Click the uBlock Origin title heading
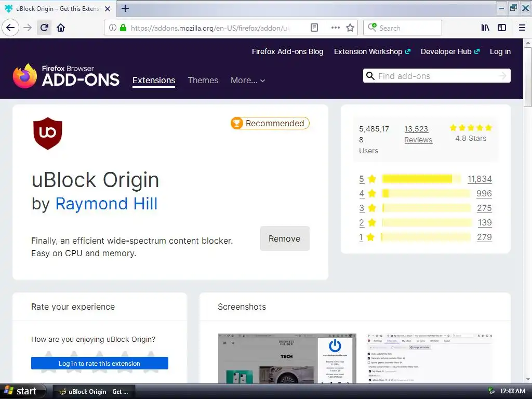532x399 pixels. pos(95,180)
